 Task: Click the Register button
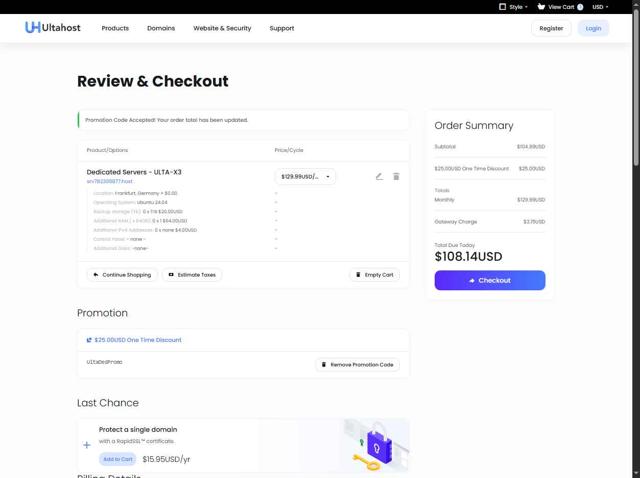click(551, 28)
